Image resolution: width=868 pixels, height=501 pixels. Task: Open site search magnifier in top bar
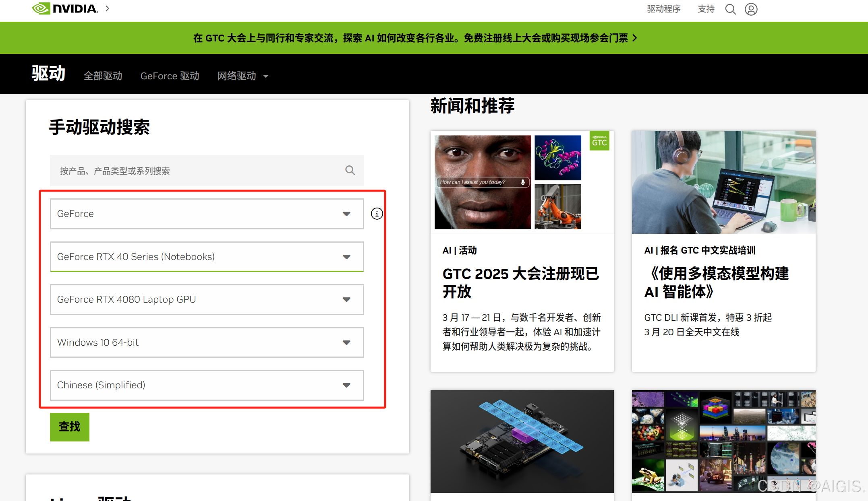pos(730,9)
